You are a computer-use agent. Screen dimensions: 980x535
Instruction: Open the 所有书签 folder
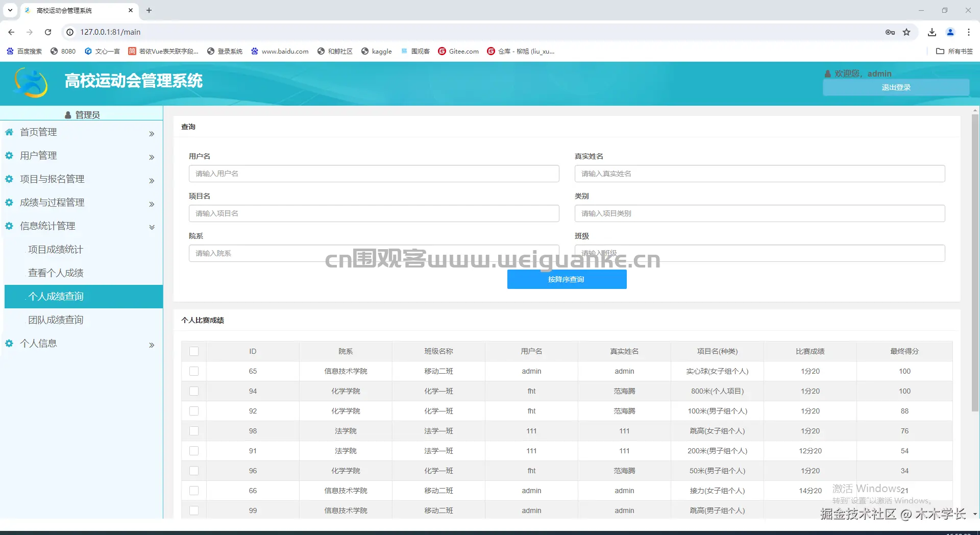(954, 51)
